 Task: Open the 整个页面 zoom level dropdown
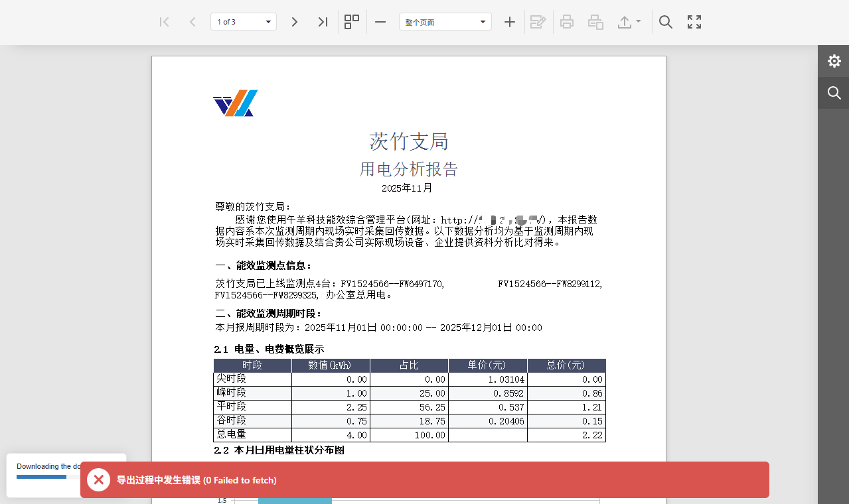click(x=483, y=21)
